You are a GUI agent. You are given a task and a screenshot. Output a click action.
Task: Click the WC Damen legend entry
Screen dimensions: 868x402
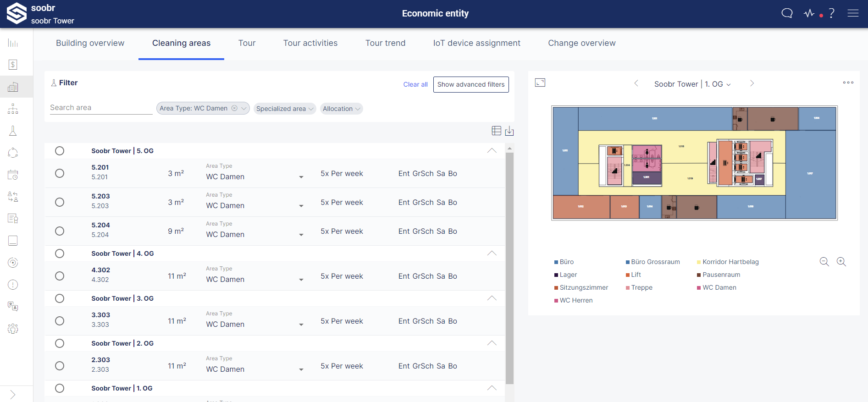pos(717,287)
